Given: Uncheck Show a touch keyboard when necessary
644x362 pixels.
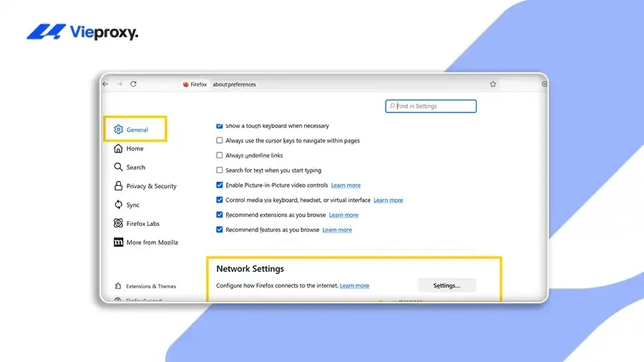Looking at the screenshot, I should click(x=220, y=126).
